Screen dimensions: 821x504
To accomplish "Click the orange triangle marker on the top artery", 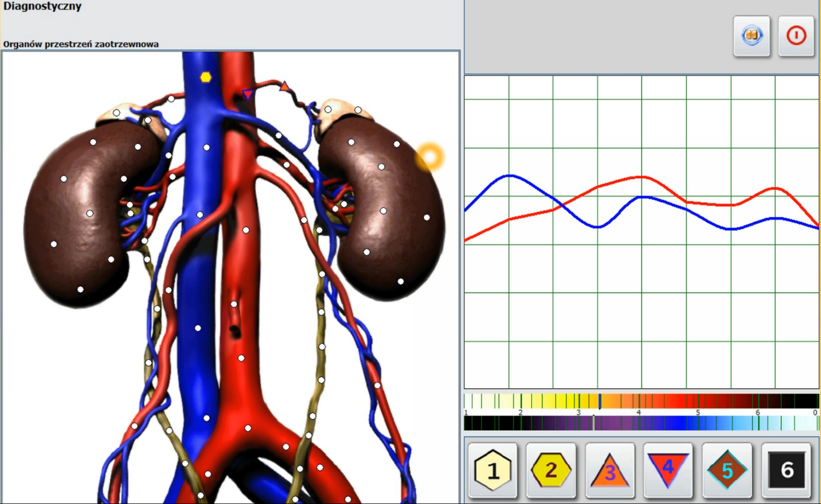I will tap(284, 86).
